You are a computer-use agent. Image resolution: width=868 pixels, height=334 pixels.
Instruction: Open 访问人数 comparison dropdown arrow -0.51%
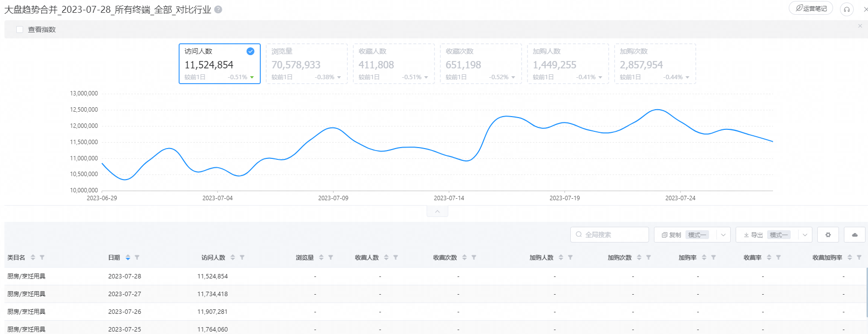[x=252, y=77]
